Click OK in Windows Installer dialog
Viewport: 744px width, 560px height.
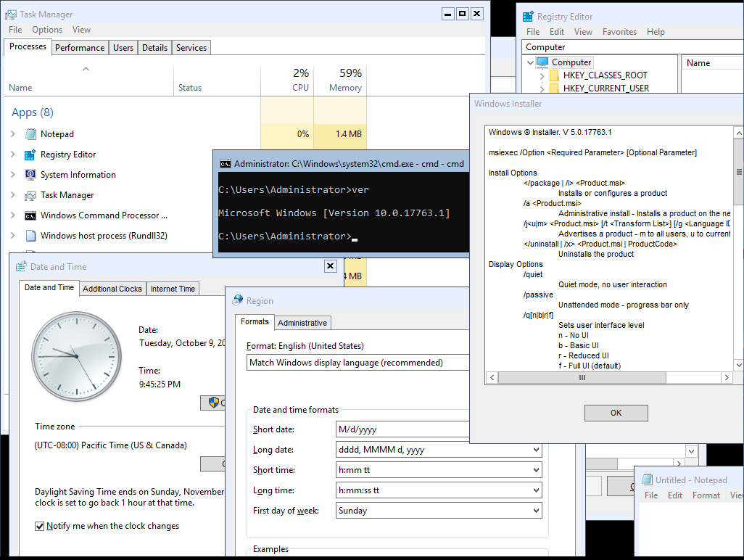click(x=616, y=413)
